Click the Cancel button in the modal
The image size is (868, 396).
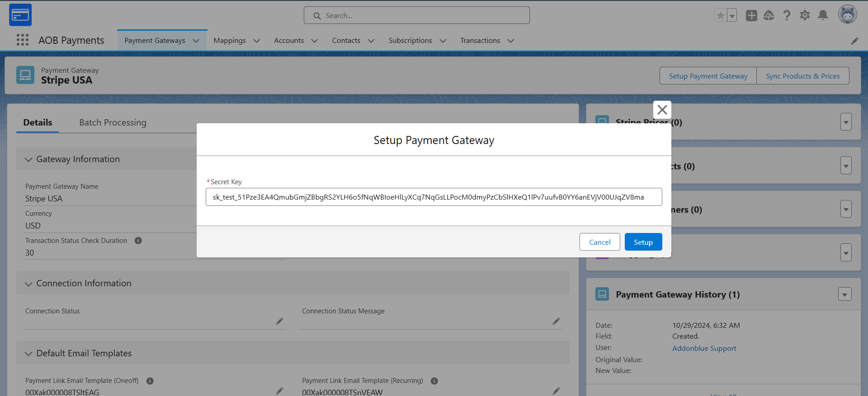pos(600,242)
